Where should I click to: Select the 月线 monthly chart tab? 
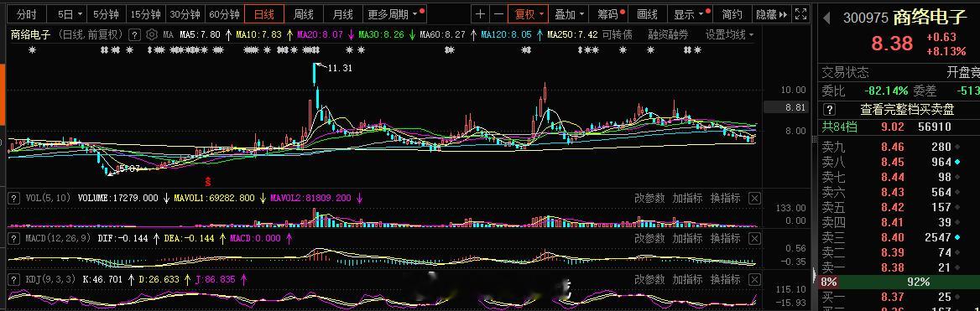[x=342, y=13]
